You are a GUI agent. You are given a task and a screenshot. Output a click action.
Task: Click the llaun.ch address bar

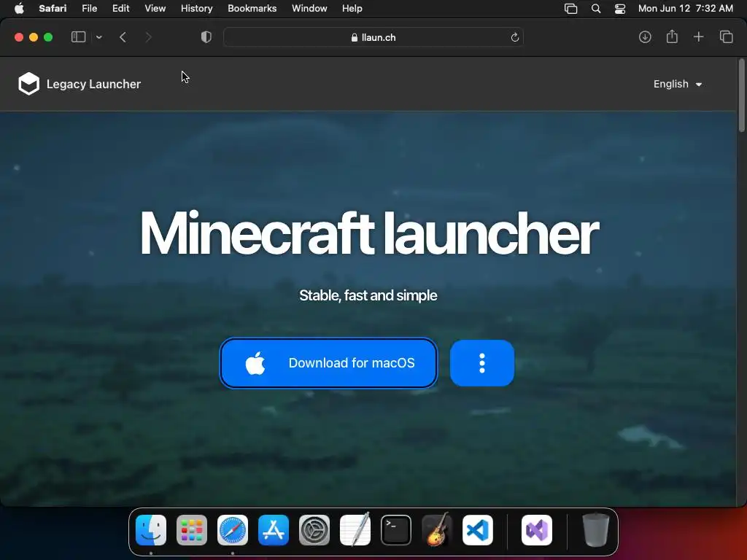coord(373,37)
